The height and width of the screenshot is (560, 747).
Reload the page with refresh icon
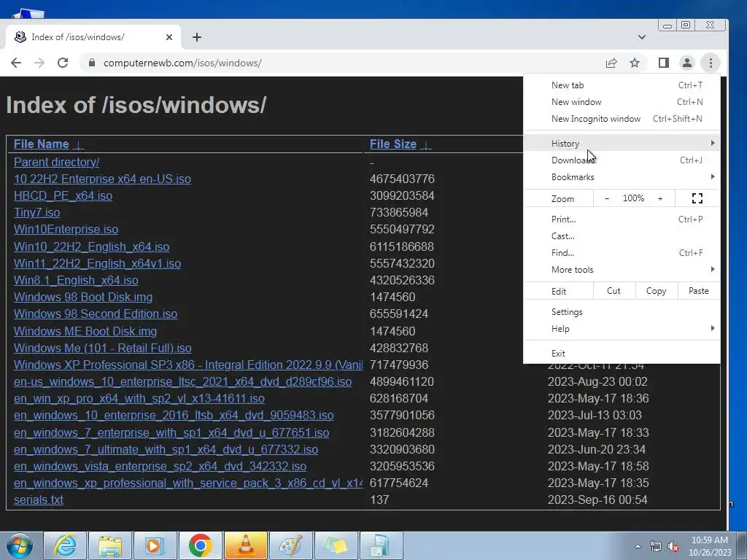63,63
